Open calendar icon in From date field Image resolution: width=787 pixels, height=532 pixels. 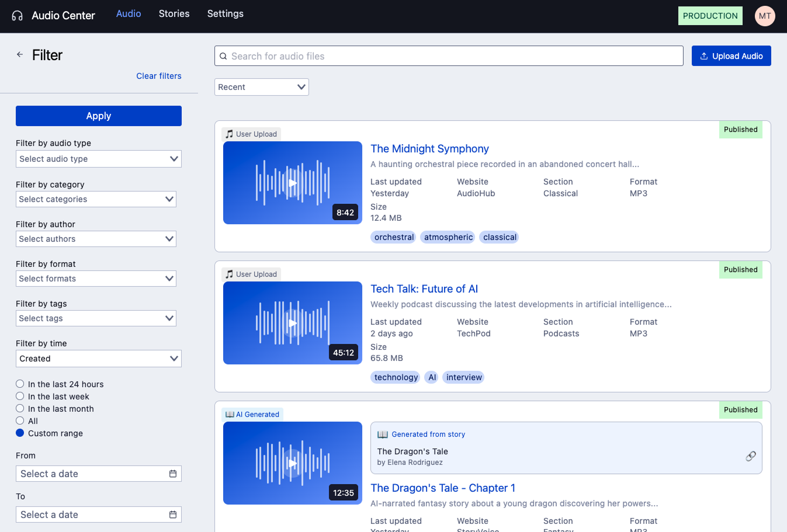[173, 474]
